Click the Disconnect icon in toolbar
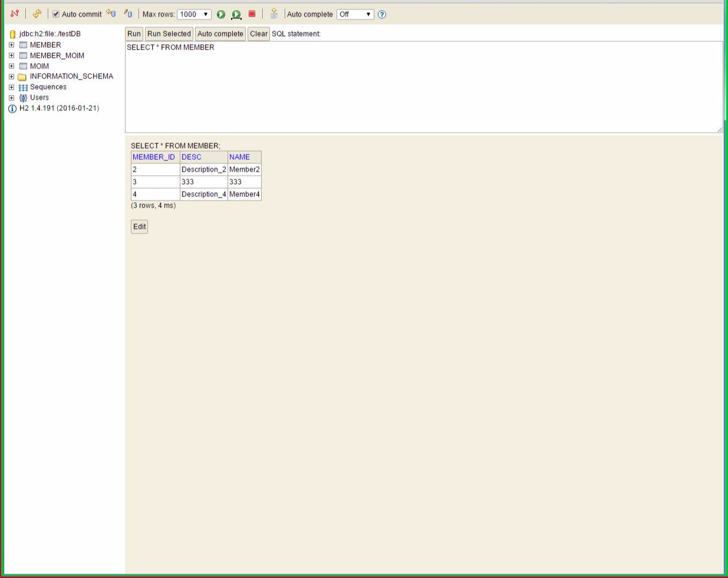Viewport: 728px width, 578px height. tap(15, 14)
